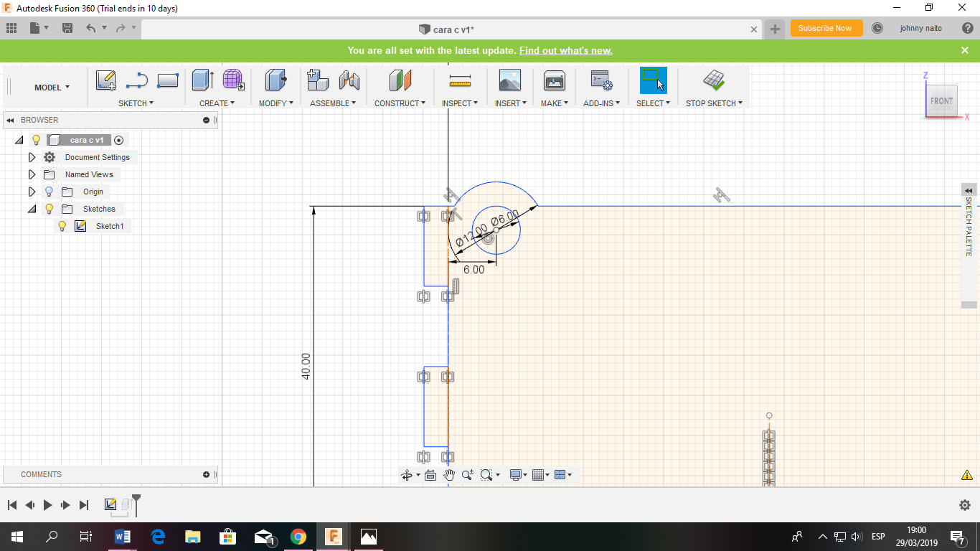Expand the Sketch Palette panel

[969, 190]
